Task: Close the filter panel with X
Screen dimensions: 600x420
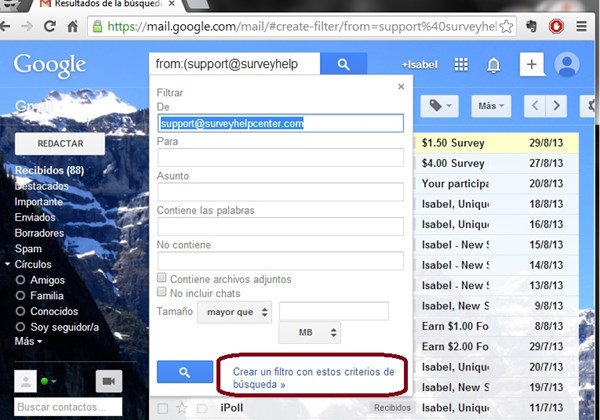Action: [x=401, y=86]
